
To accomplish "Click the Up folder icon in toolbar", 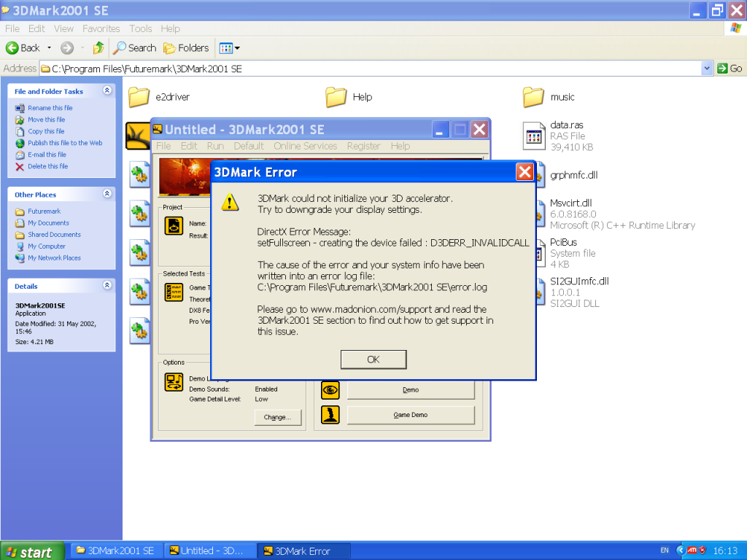I will (98, 47).
